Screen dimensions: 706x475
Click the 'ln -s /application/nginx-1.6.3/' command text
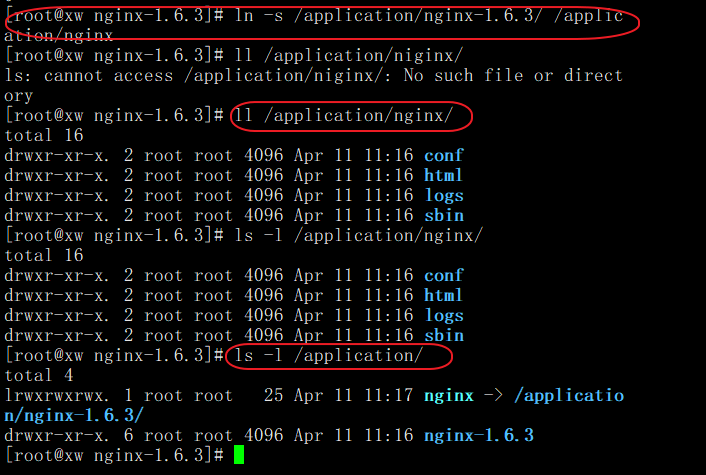(x=389, y=16)
